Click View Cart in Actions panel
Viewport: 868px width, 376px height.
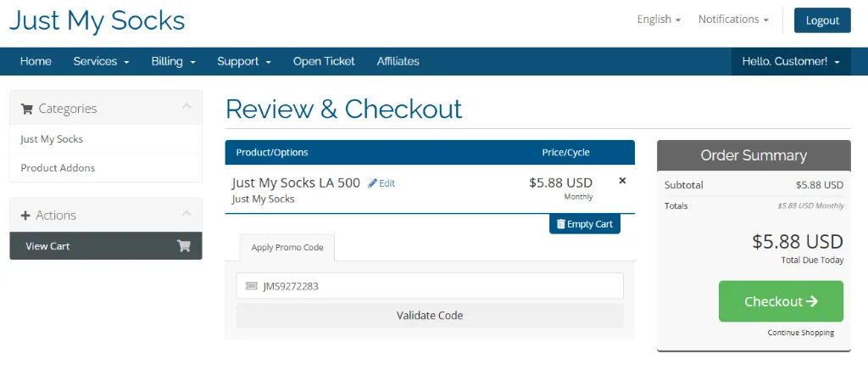click(106, 245)
